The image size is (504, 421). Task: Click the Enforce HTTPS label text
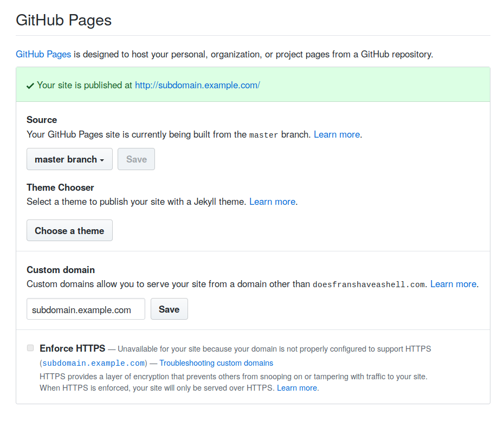click(72, 348)
